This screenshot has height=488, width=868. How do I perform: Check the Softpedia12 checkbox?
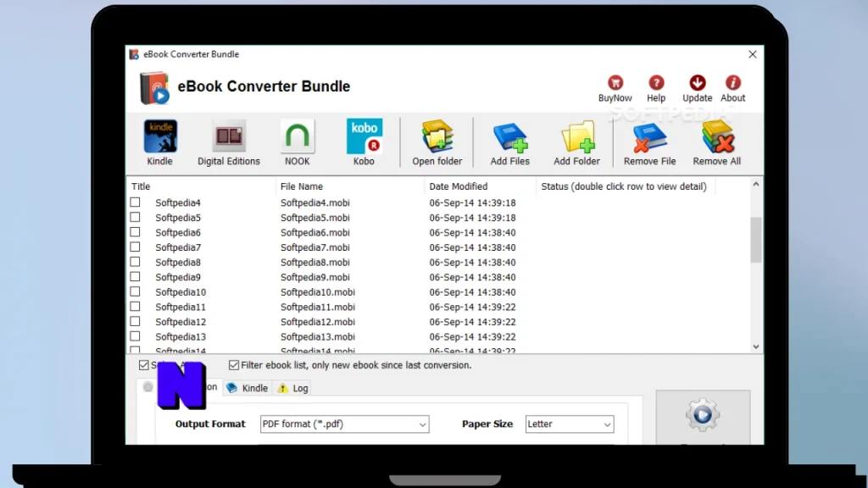(x=135, y=322)
